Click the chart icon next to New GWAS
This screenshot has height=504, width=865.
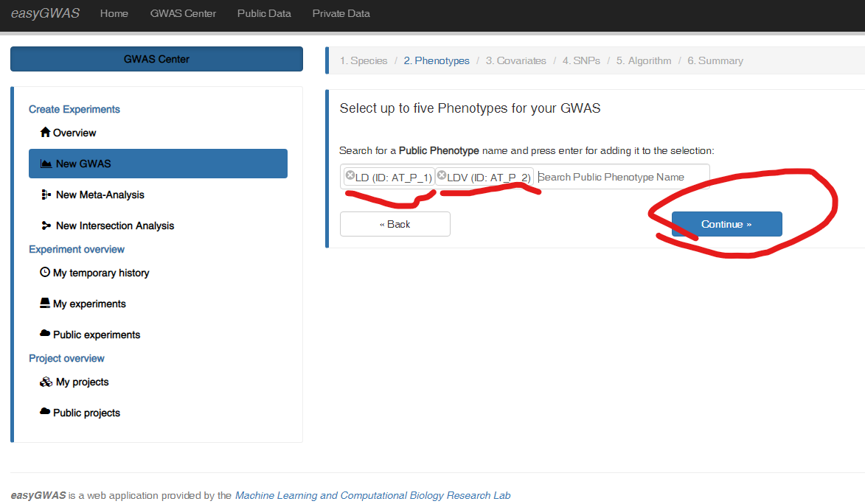coord(46,164)
